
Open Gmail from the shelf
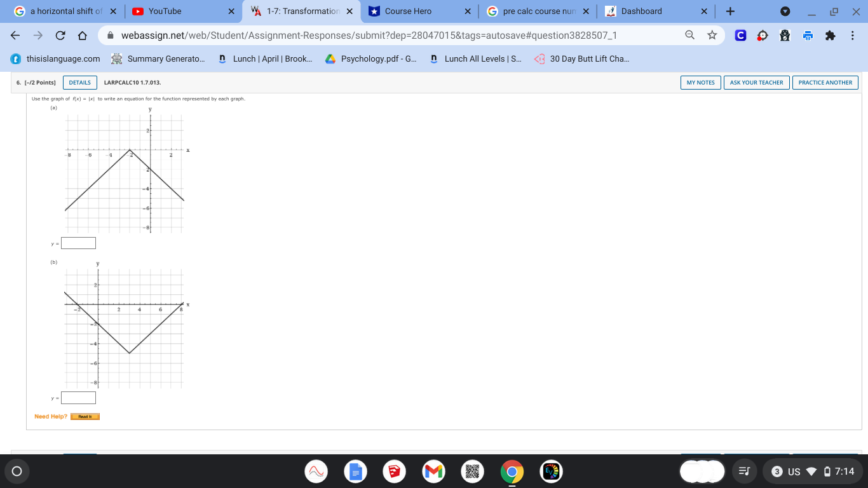tap(433, 471)
